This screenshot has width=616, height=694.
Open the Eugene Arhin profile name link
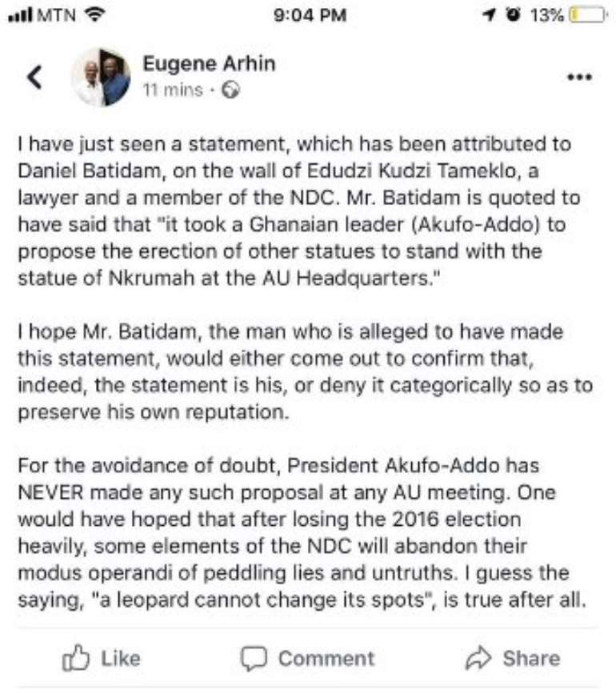209,63
